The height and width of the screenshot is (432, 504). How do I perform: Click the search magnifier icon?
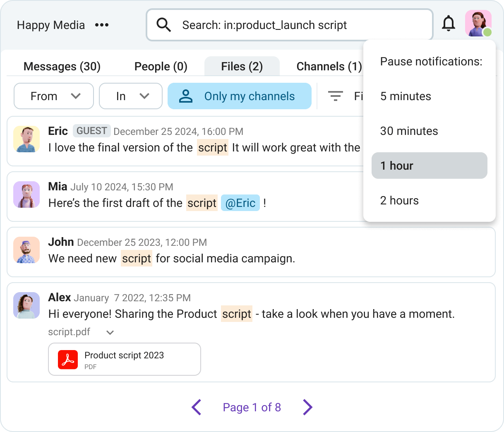pos(164,25)
